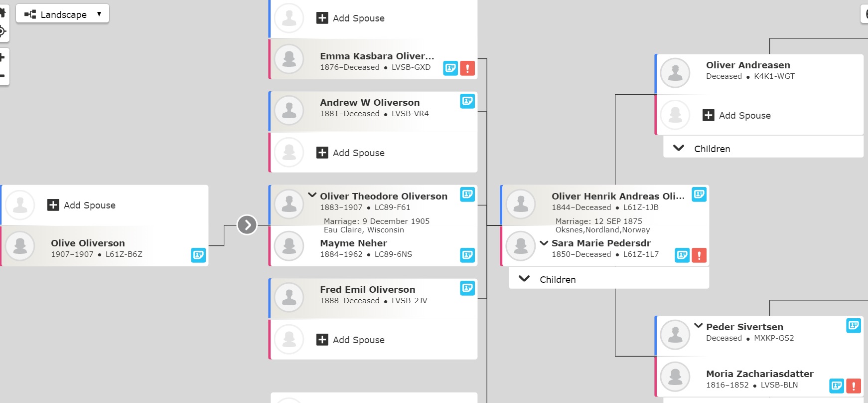Open record hints for Fred Emil Oliverson
The height and width of the screenshot is (403, 868).
point(467,288)
